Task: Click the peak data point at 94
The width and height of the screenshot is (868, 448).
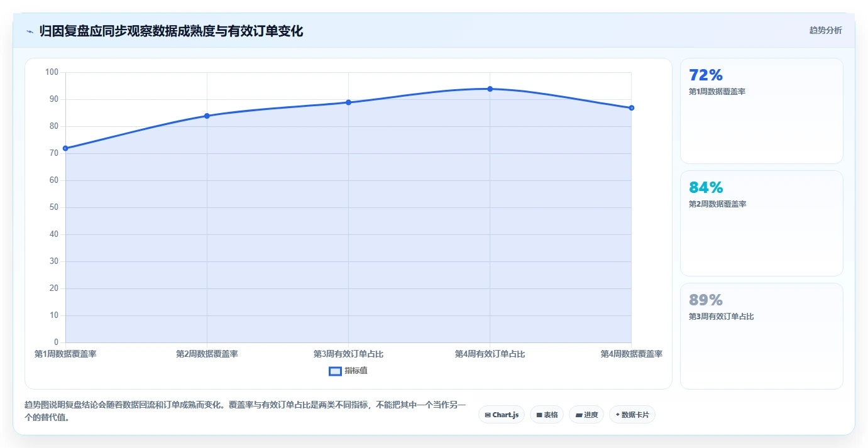Action: coord(490,89)
